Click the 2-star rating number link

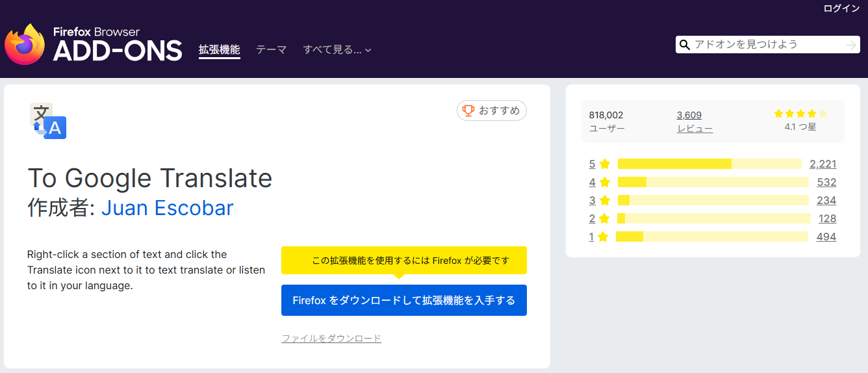592,218
